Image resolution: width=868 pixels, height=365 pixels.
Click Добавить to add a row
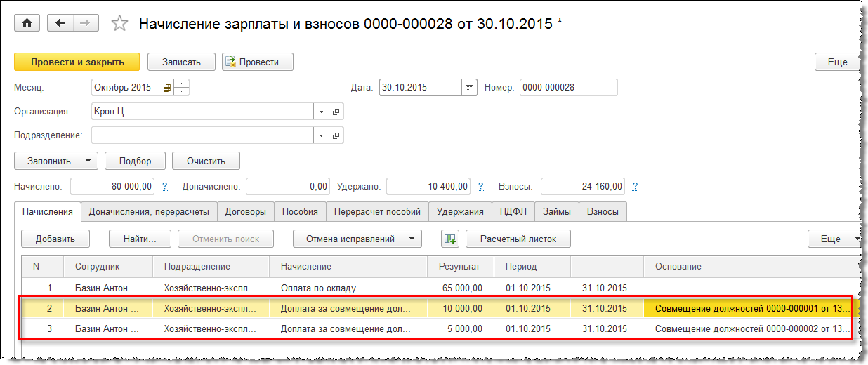click(55, 239)
